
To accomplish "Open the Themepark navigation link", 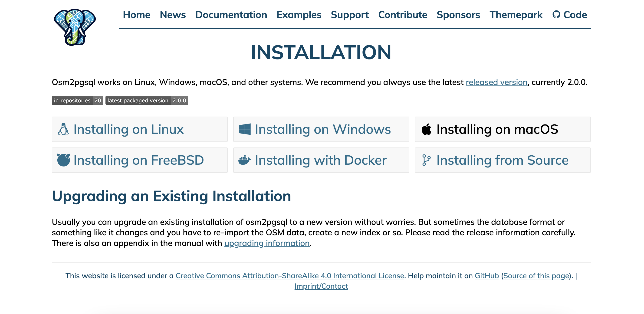I will pos(516,15).
